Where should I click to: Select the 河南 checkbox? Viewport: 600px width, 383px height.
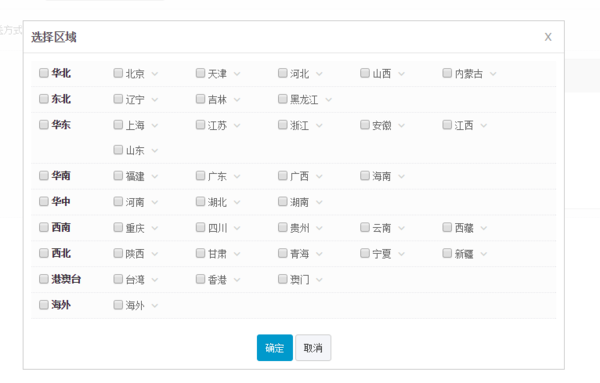point(118,201)
